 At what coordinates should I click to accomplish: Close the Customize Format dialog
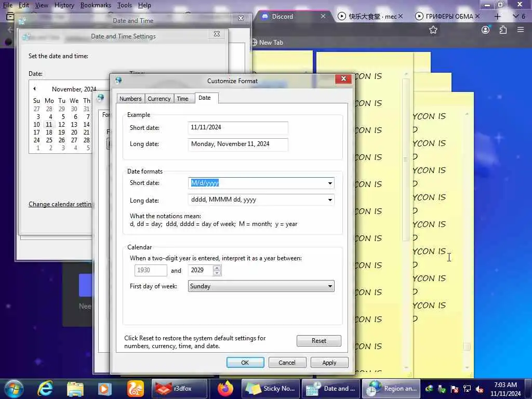(x=343, y=78)
